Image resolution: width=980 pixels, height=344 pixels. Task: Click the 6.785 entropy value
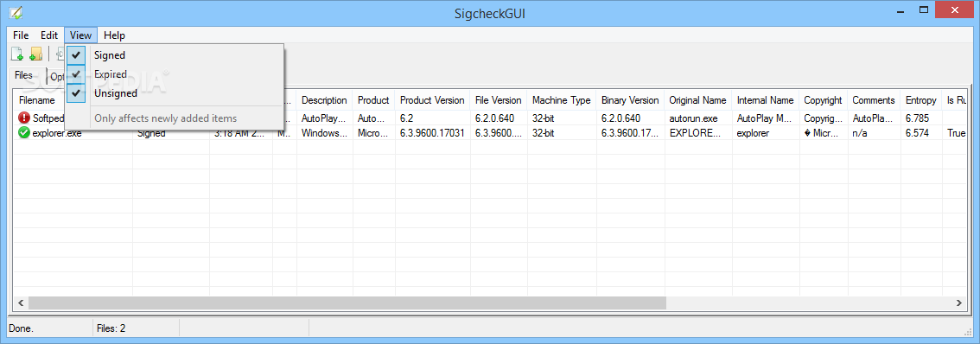pos(917,118)
